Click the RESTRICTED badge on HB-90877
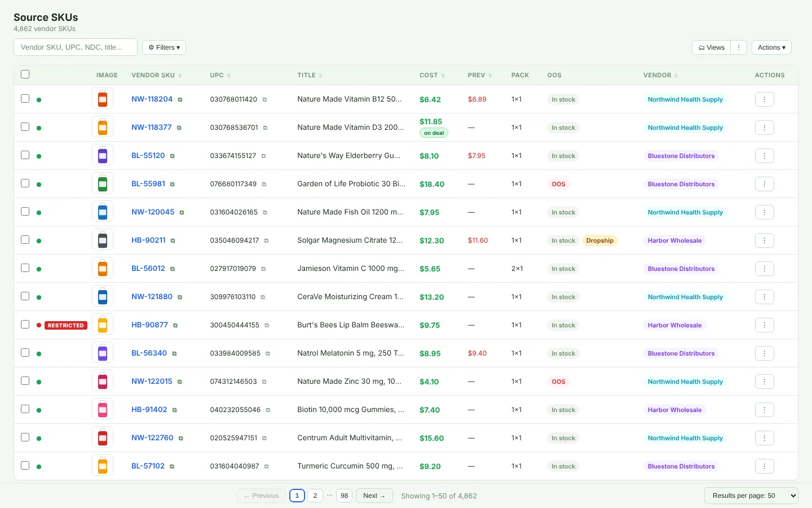Image resolution: width=812 pixels, height=508 pixels. pos(66,325)
